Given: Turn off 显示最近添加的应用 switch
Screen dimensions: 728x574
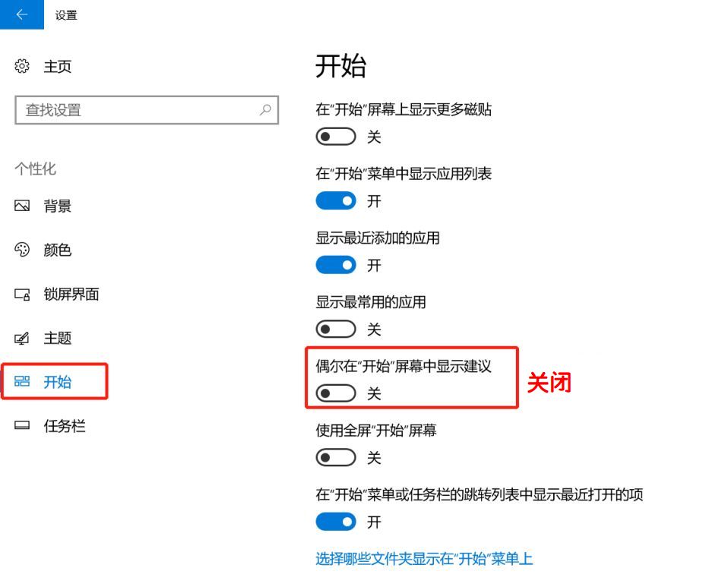Looking at the screenshot, I should click(337, 265).
